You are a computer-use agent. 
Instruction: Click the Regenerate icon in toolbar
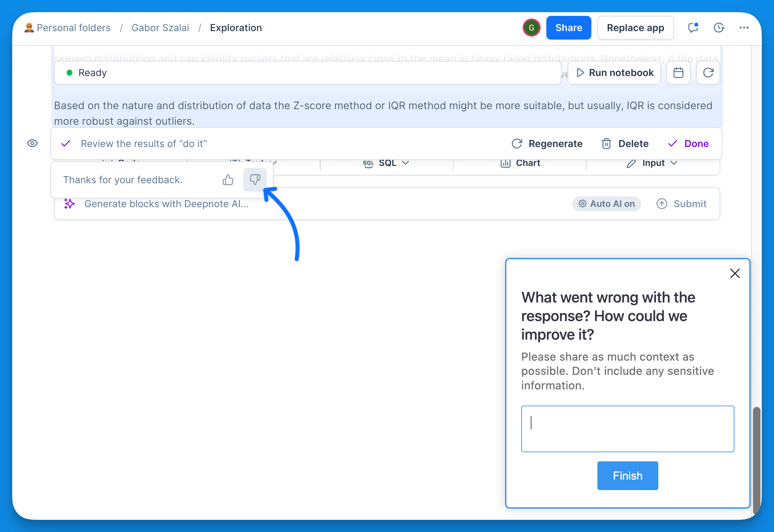coord(517,143)
